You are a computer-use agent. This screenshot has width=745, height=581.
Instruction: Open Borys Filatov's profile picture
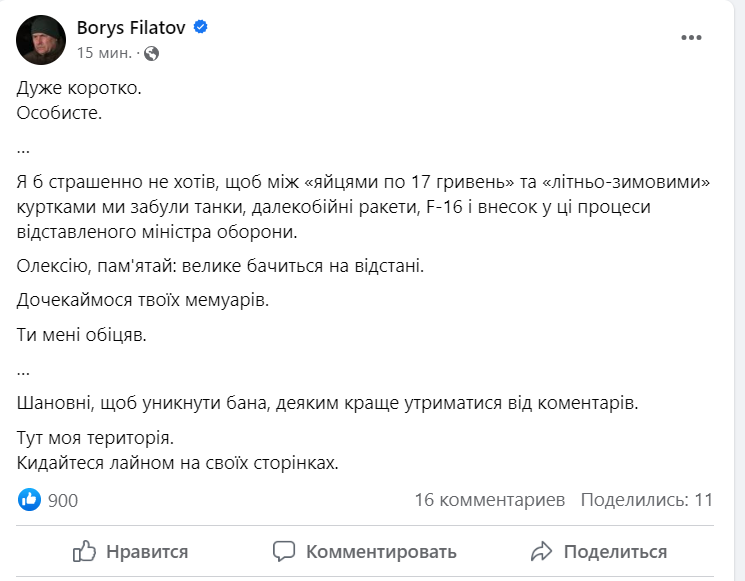coord(41,39)
